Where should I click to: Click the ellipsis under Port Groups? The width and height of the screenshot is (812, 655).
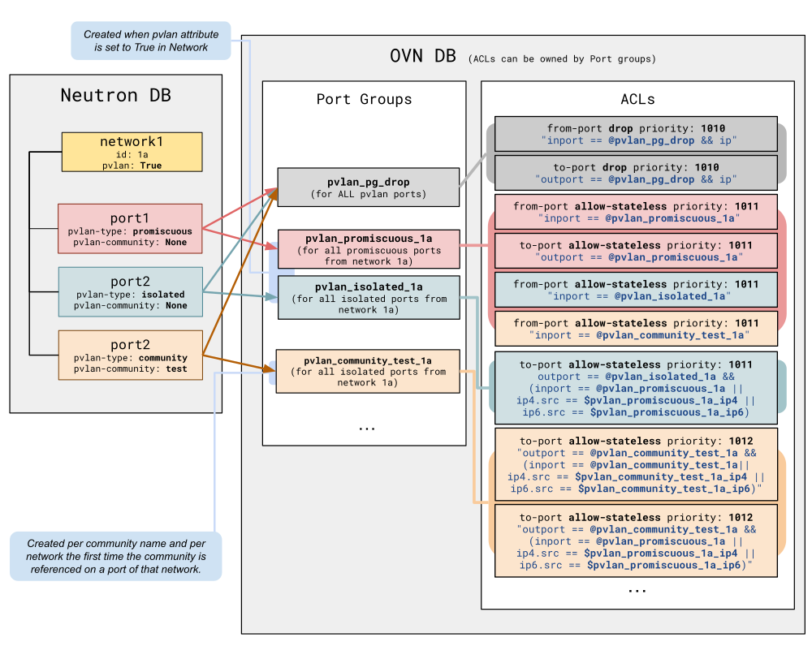tap(367, 429)
